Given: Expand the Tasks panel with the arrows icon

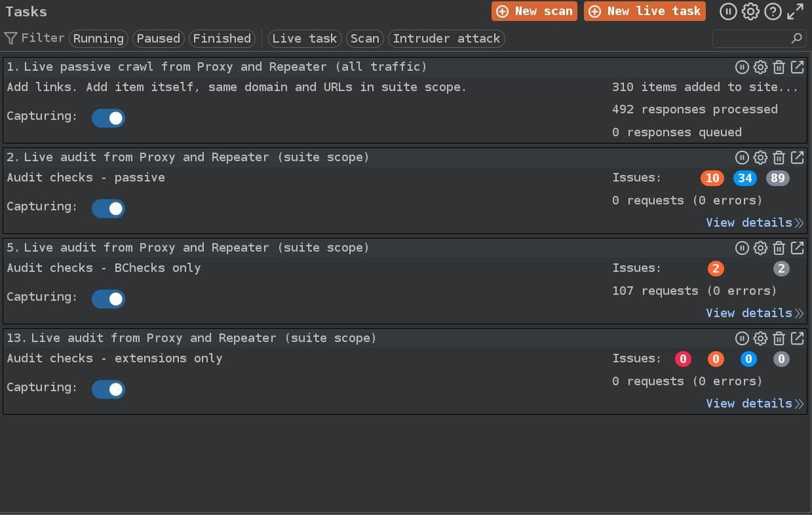Looking at the screenshot, I should 795,11.
